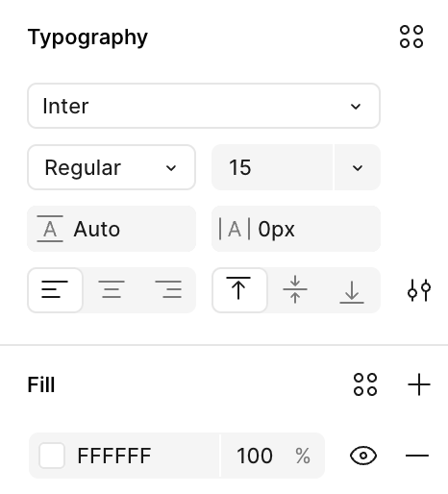
Task: Click the FFFFFF hex color value
Action: click(x=114, y=456)
